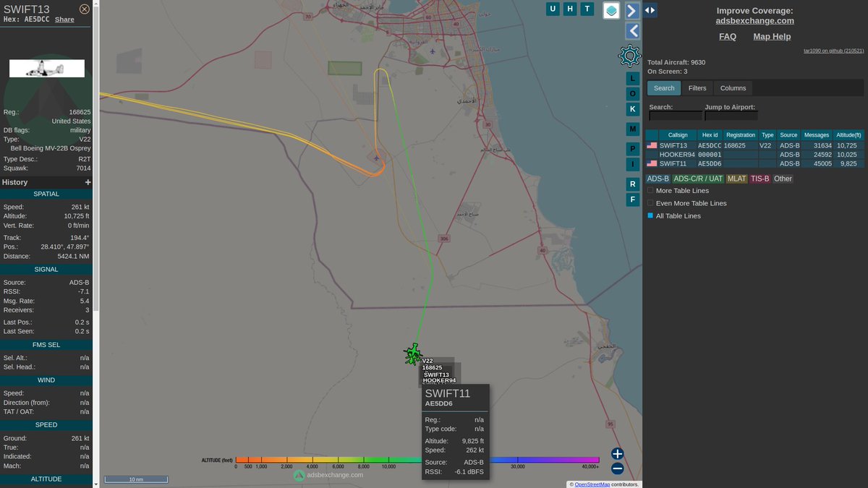Select SWIFT13 row in aircraft table

[754, 145]
